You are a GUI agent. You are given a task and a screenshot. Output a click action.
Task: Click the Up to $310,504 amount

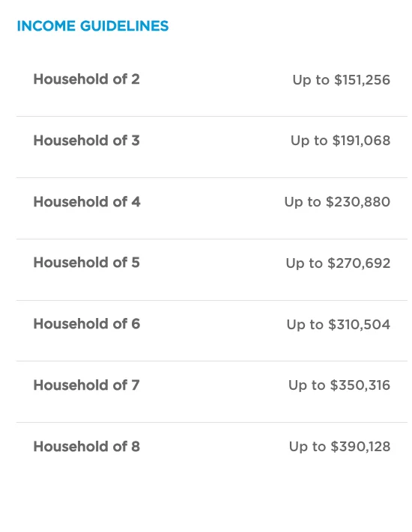pyautogui.click(x=339, y=325)
